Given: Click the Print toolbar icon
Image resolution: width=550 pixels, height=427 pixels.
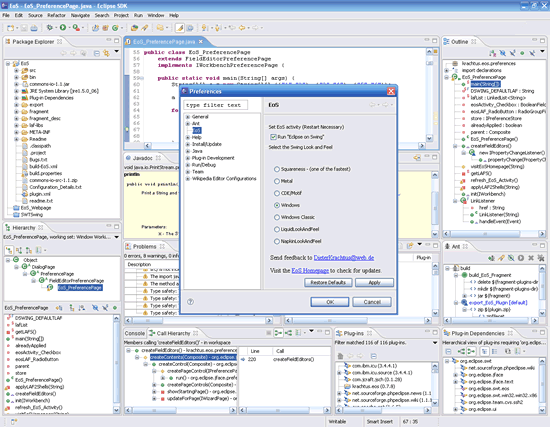Looking at the screenshot, I should coord(34,28).
